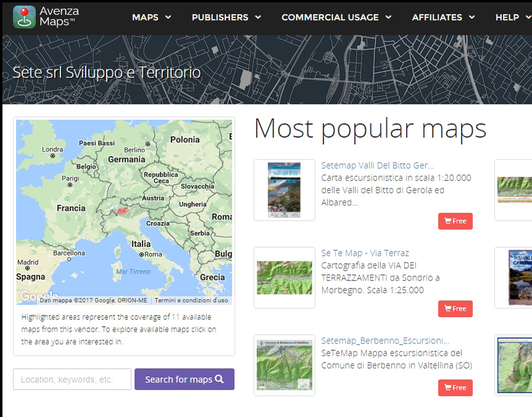Click the Sete srl Sviluppo e Territorio heading

click(x=107, y=72)
